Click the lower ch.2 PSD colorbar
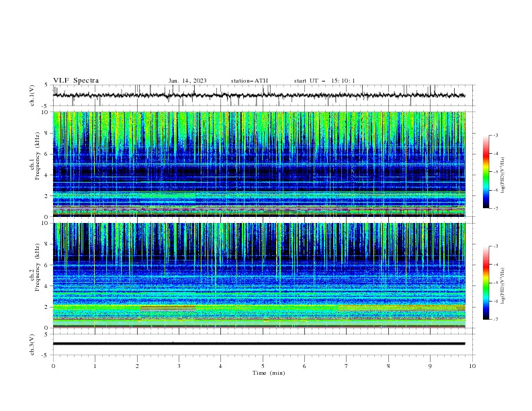532x411 pixels. pyautogui.click(x=486, y=283)
